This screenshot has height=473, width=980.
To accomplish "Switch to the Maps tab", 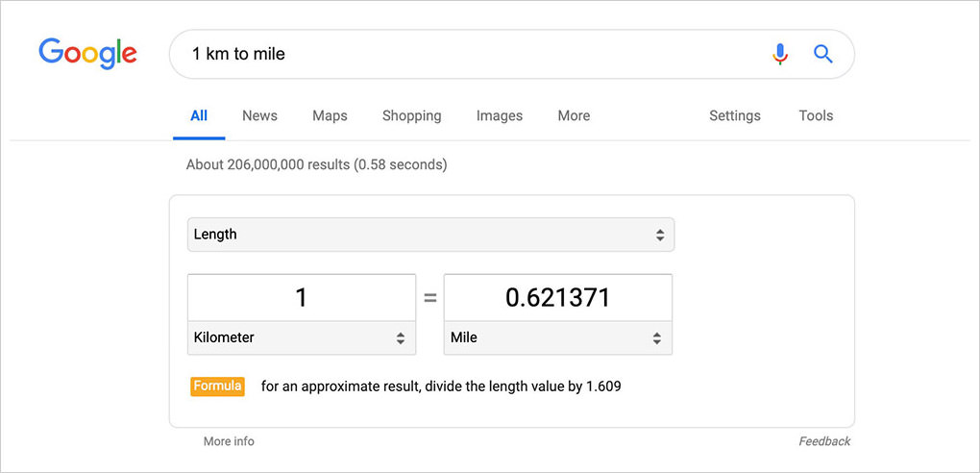I will pos(330,115).
